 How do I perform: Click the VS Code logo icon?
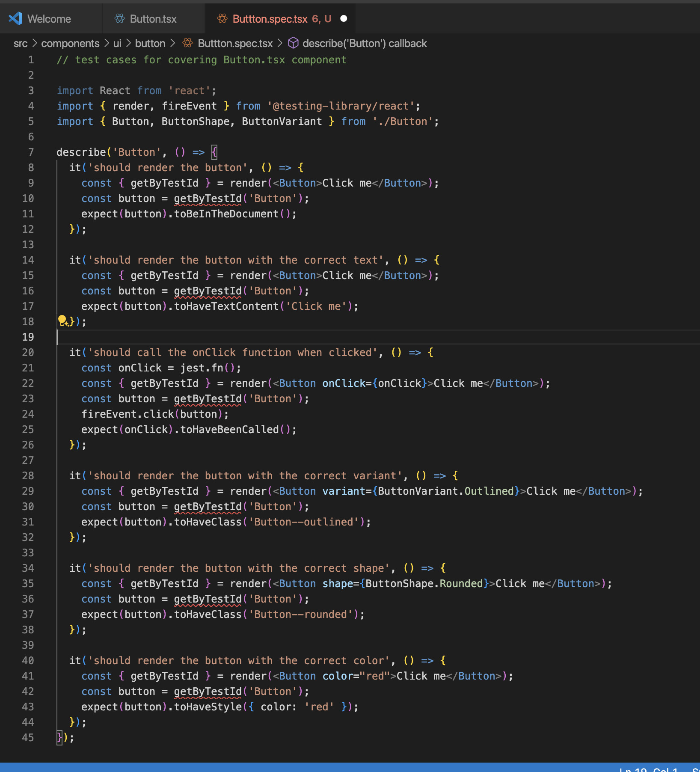coord(15,18)
